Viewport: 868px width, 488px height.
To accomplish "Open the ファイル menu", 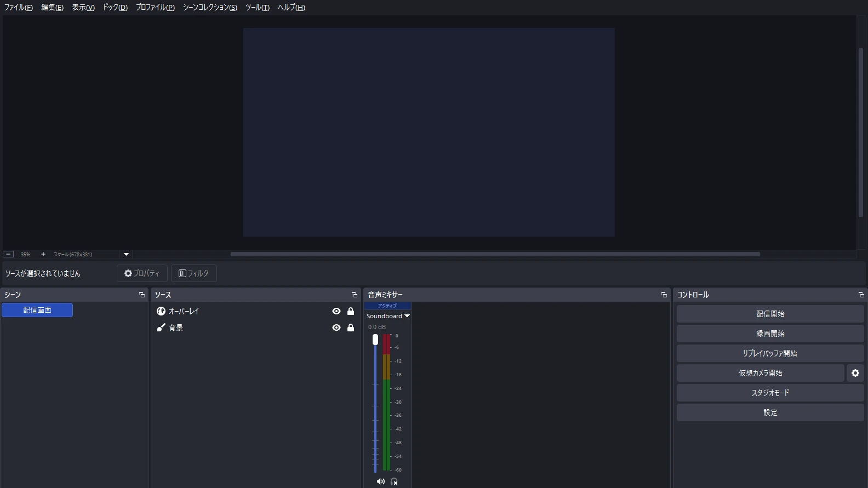I will [x=19, y=7].
